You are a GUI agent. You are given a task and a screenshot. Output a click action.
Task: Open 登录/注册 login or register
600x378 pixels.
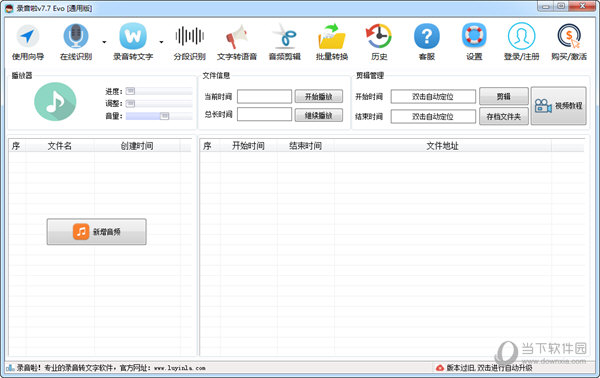(x=522, y=42)
